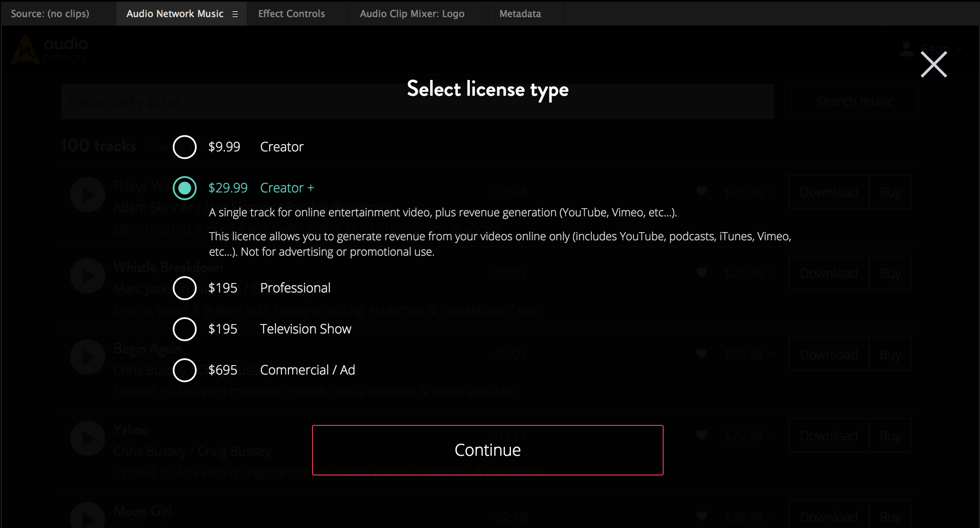Switch to the Metadata tab
Screen dimensions: 980x528
(520, 14)
